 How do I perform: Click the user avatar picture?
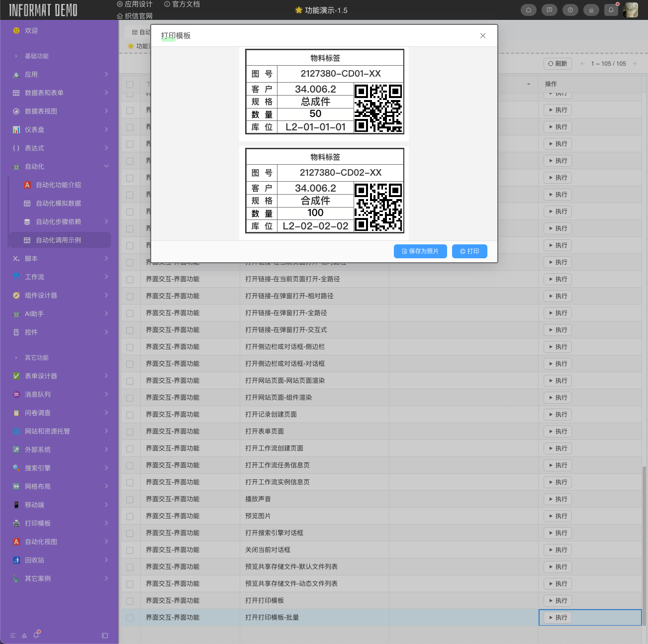coord(631,10)
